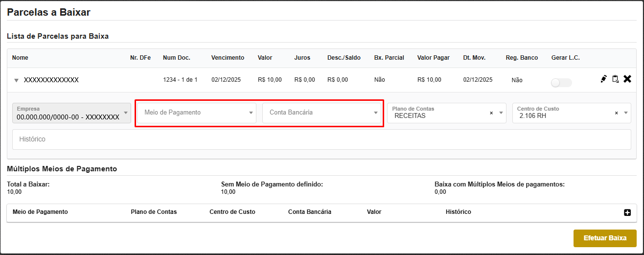Viewport: 644px width, 255px height.
Task: Click the Vencimento column header
Action: (228, 58)
